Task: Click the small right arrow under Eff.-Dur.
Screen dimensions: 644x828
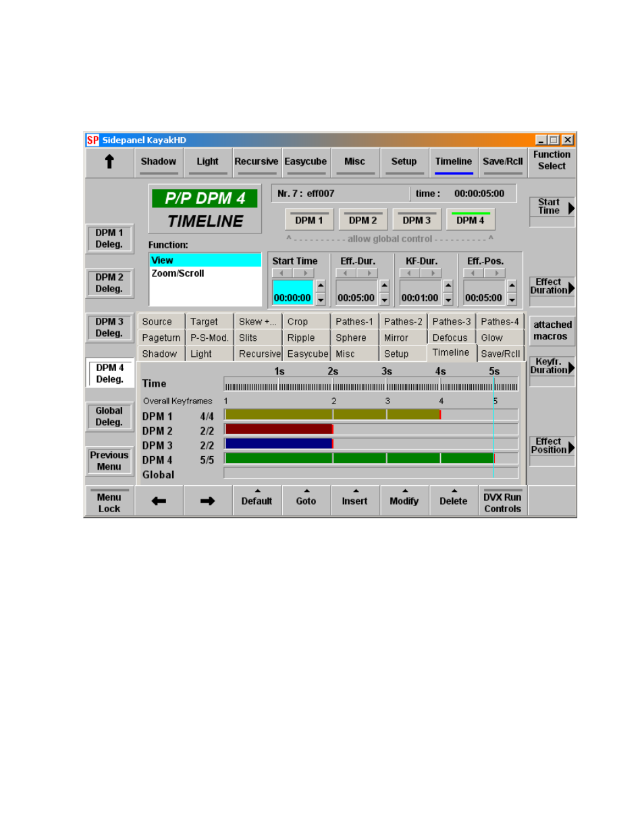Action: pyautogui.click(x=367, y=273)
